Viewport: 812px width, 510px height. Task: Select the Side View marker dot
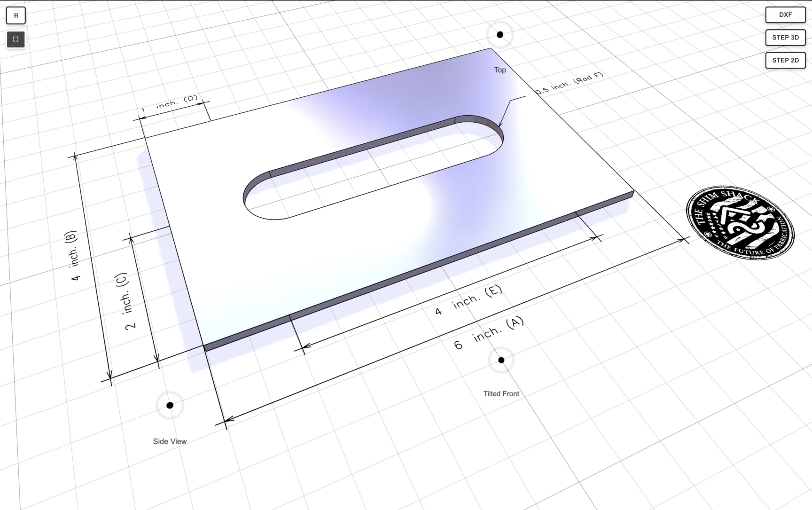point(169,404)
